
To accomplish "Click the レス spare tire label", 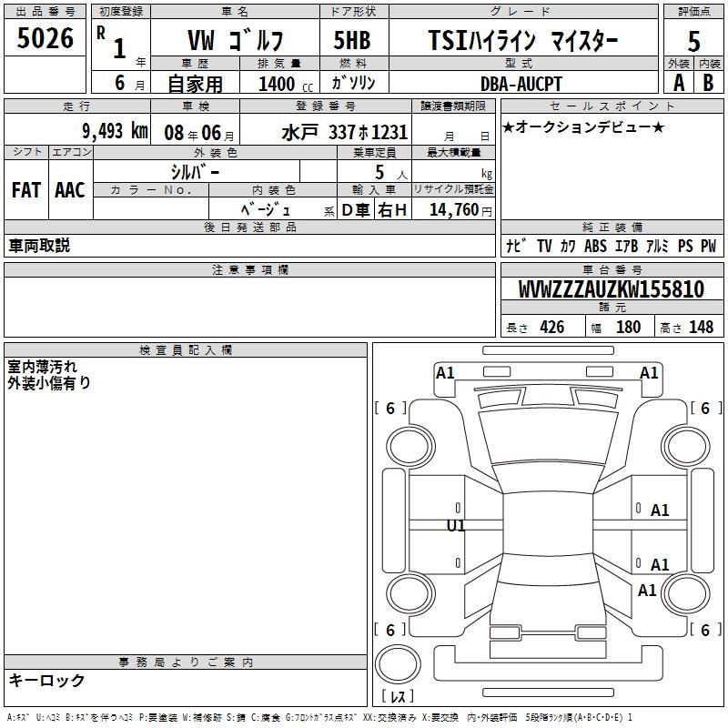I will pyautogui.click(x=398, y=695).
